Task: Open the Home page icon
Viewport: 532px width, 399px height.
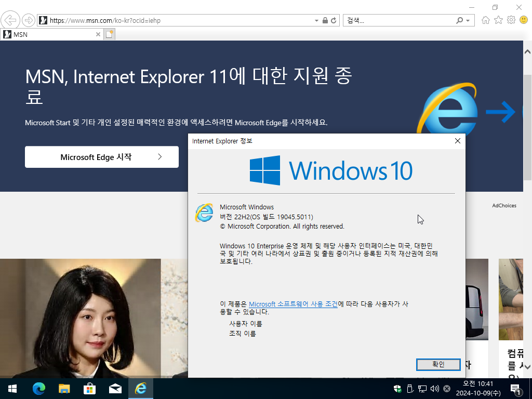Action: coord(486,20)
